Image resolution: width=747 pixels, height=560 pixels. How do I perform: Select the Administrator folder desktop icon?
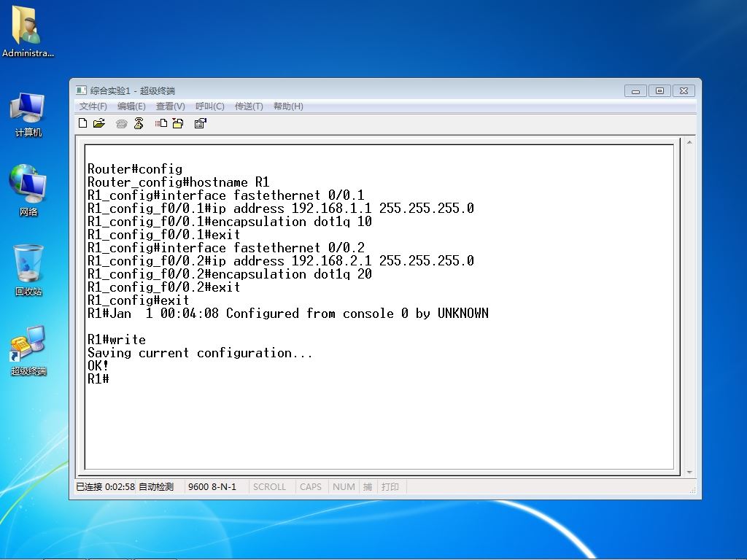click(x=28, y=31)
